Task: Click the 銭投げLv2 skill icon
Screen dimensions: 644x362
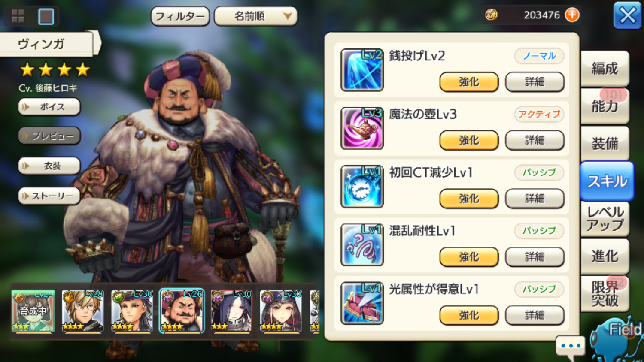Action: pos(362,70)
